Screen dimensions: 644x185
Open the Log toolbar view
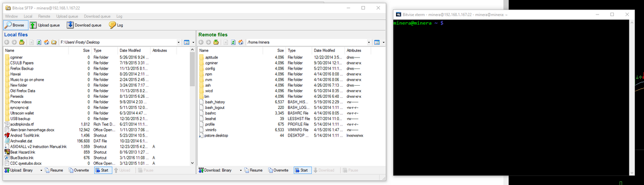point(116,25)
